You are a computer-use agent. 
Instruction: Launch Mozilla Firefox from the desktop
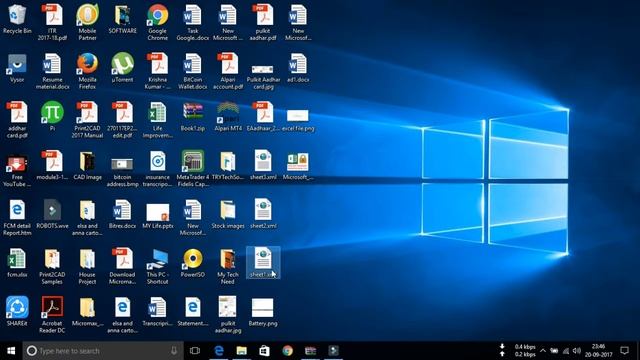[87, 71]
